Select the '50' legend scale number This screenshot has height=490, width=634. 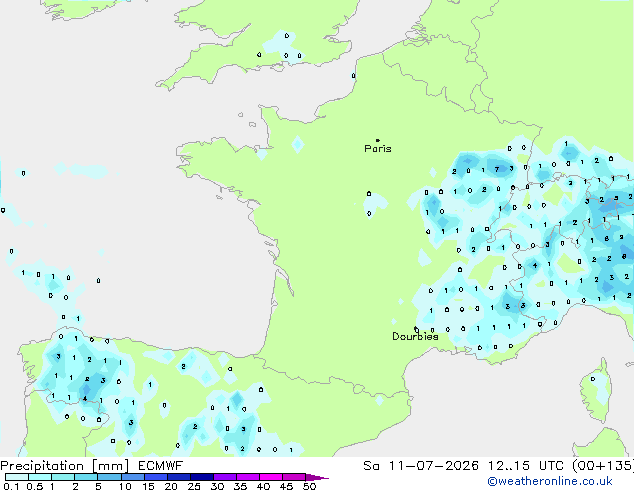tap(309, 486)
